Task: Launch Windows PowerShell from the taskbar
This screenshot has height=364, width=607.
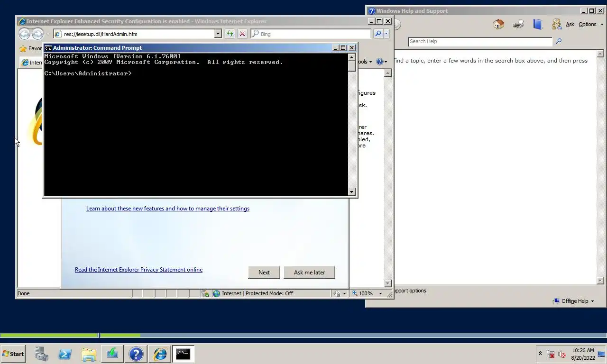Action: (x=65, y=354)
